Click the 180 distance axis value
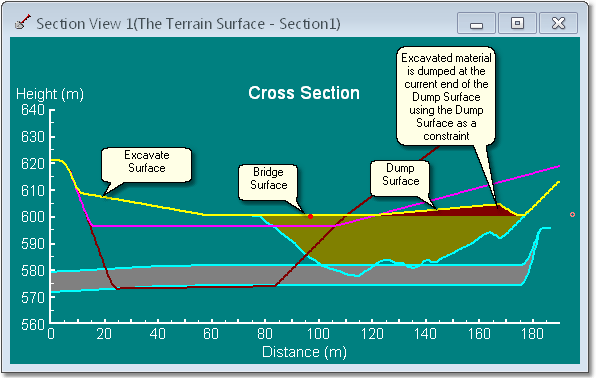This screenshot has height=380, width=596. (x=532, y=334)
